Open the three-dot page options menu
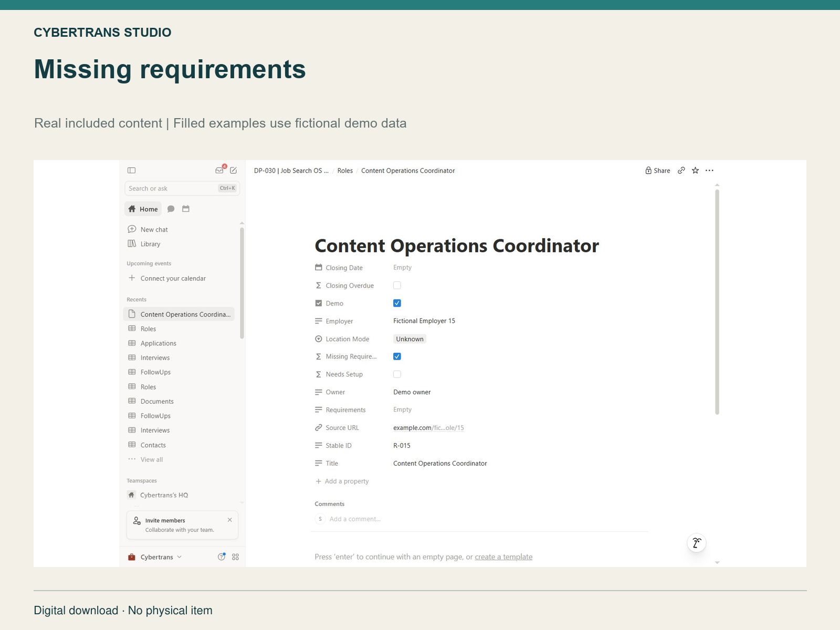 710,171
